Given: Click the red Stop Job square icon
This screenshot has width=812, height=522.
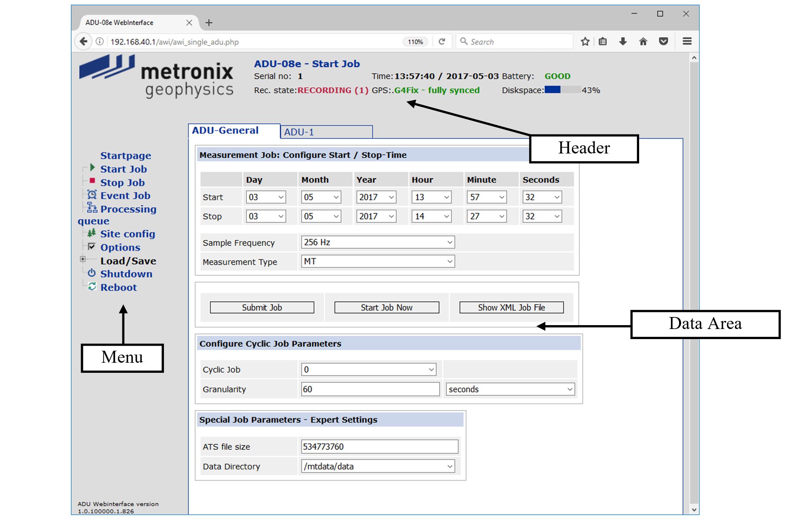Looking at the screenshot, I should click(x=92, y=181).
